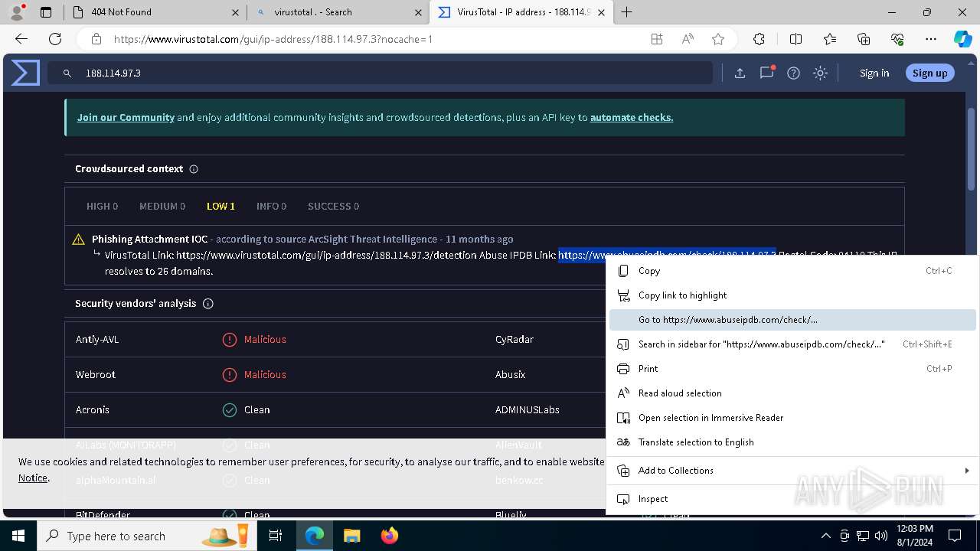Click the Join our Community link
980x551 pixels.
coord(126,118)
